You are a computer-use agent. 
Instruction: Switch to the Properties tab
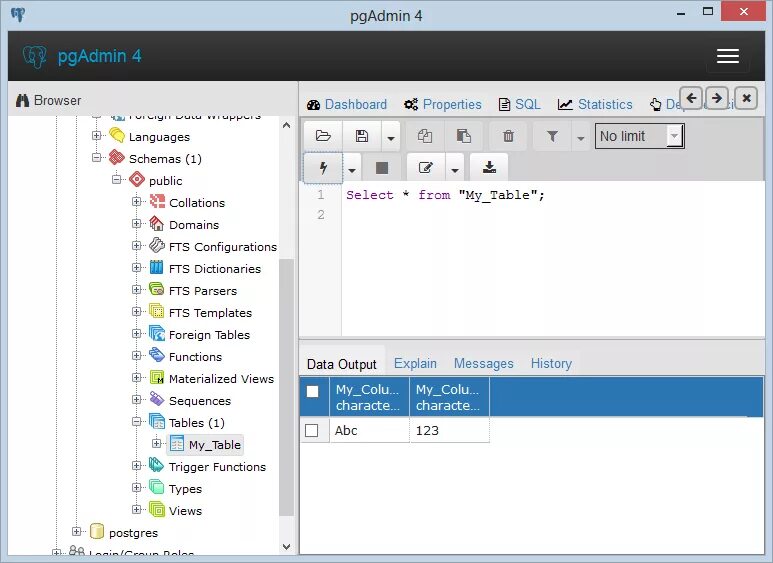[x=443, y=105]
